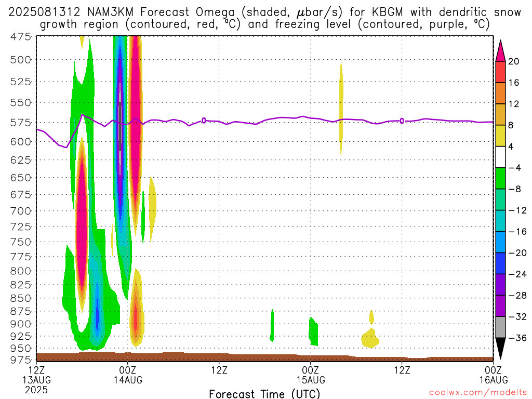Click the 575 pressure level label

[21, 123]
